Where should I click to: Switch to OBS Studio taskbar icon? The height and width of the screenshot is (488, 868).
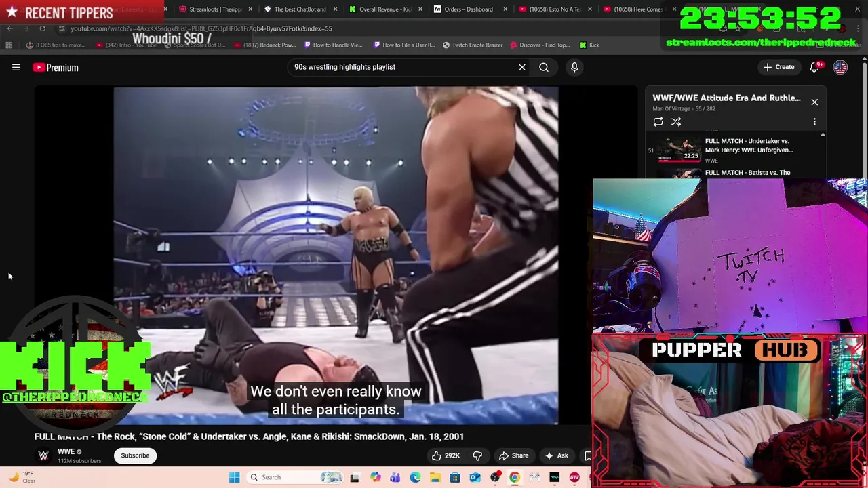point(495,477)
